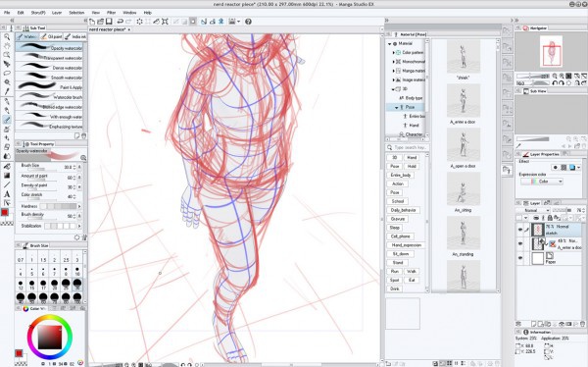The width and height of the screenshot is (588, 367).
Task: Open the Normal blending mode dropdown
Action: [x=533, y=210]
